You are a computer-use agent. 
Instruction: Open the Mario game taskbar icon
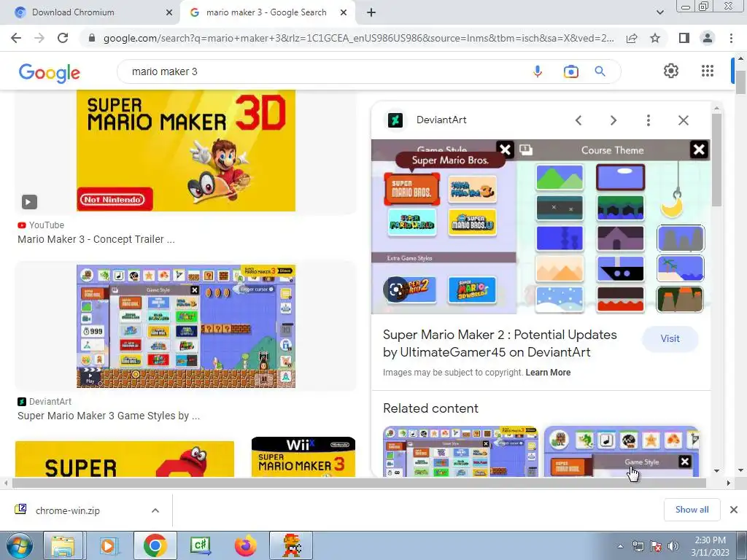tap(292, 545)
